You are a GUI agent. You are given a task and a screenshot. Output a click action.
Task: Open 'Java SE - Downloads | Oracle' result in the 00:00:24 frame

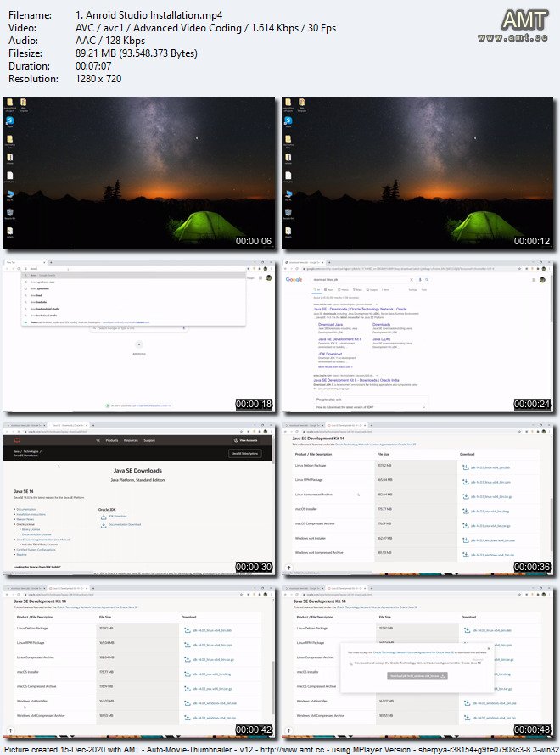(x=360, y=309)
